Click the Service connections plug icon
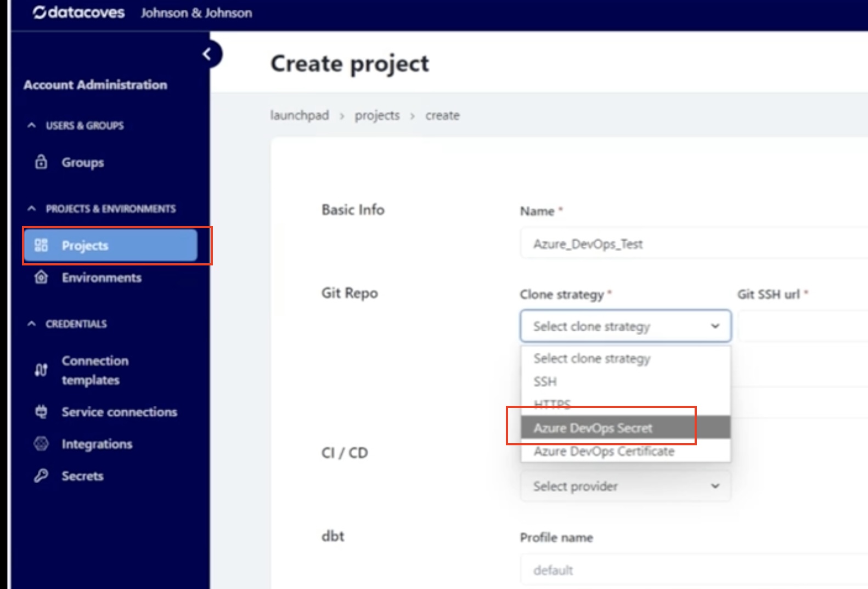868x589 pixels. pyautogui.click(x=41, y=411)
